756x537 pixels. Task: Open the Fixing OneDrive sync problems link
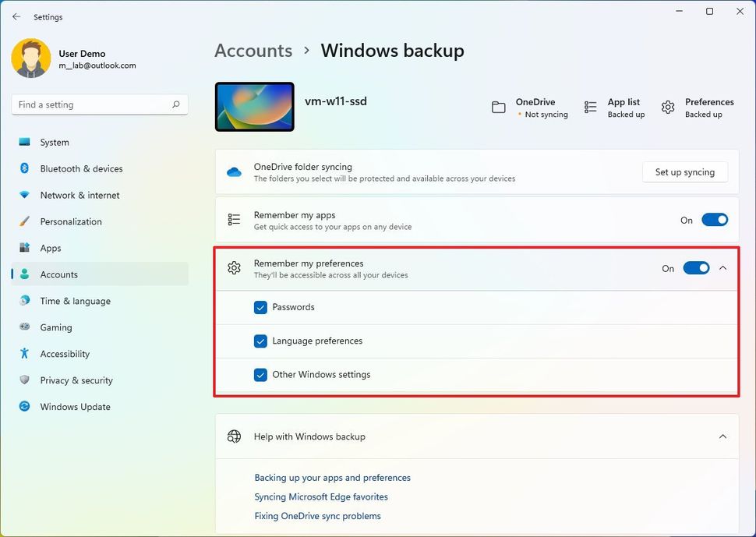[x=317, y=516]
